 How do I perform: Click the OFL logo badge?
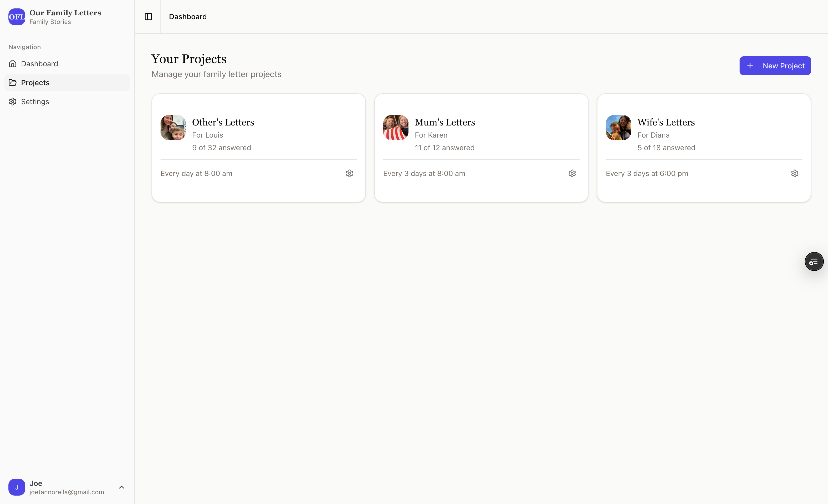pyautogui.click(x=17, y=17)
